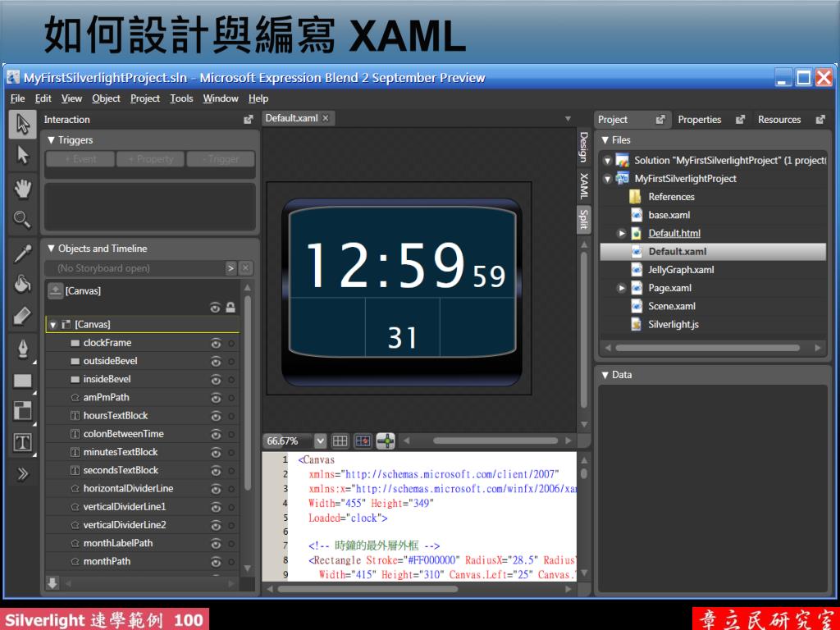Screen dimensions: 840x630
Task: Collapse the Files section
Action: point(605,140)
